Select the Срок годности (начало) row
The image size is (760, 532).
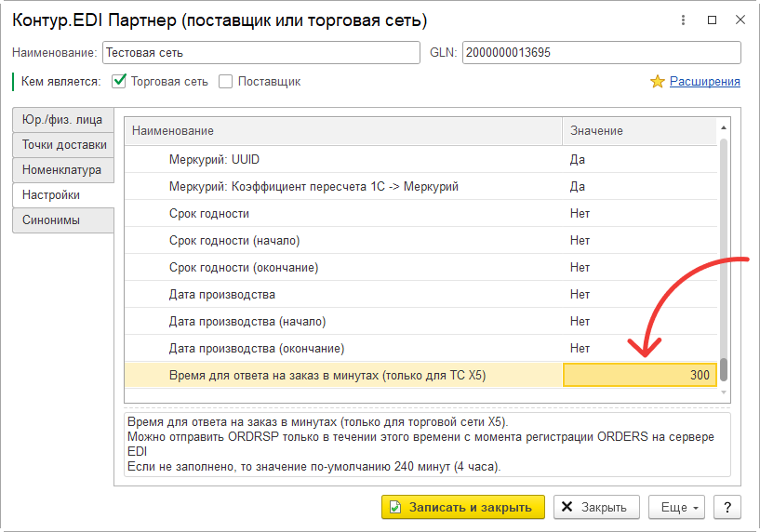click(x=420, y=241)
